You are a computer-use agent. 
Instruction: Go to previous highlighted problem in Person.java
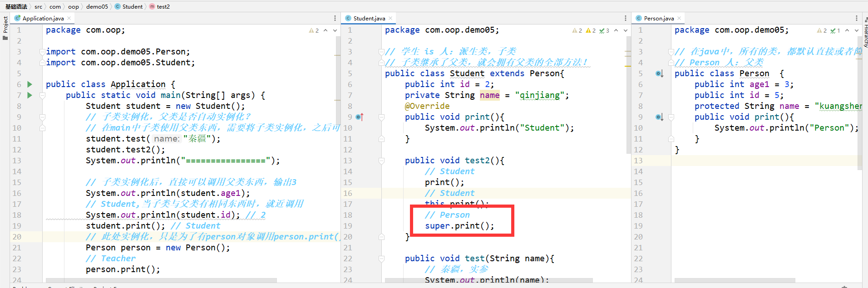click(847, 30)
